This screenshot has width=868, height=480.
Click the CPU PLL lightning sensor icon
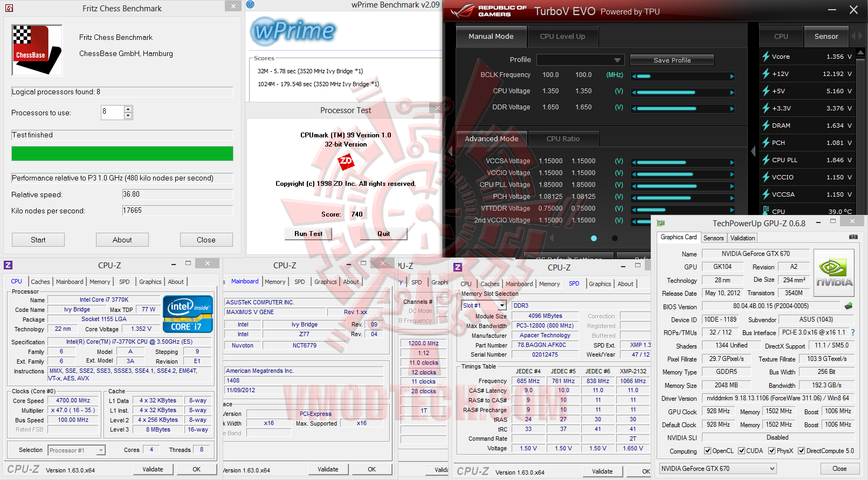[766, 159]
